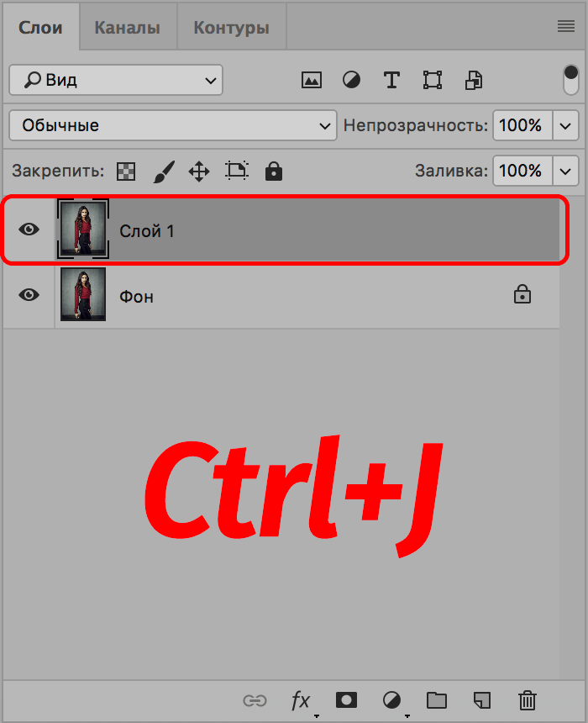Click the lock all padlock icon
588x723 pixels.
[x=273, y=172]
